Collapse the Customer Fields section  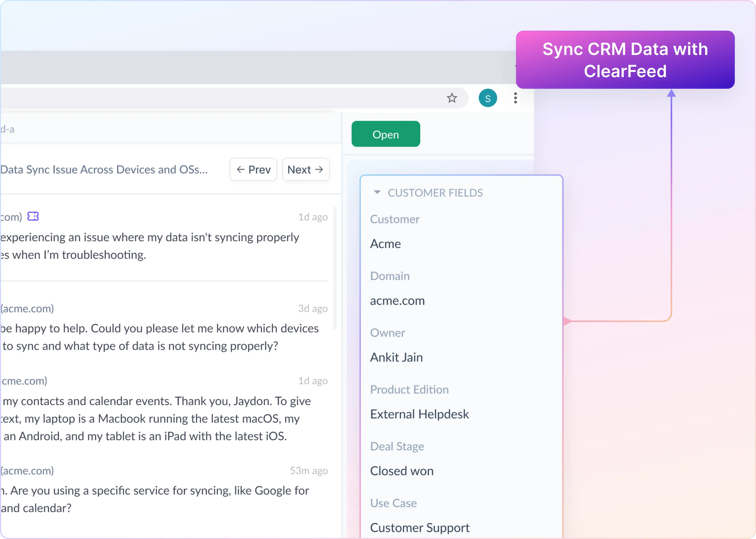[377, 192]
